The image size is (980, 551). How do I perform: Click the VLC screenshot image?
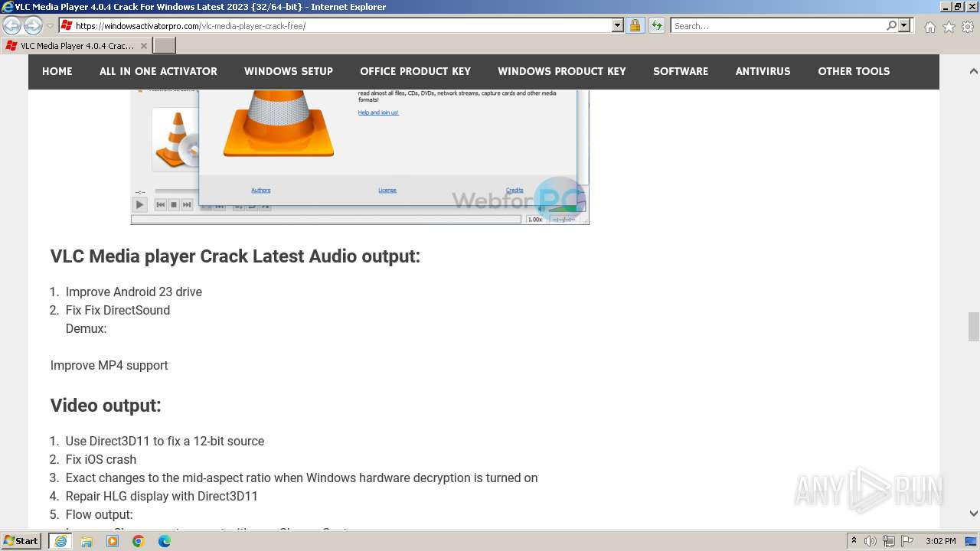360,157
